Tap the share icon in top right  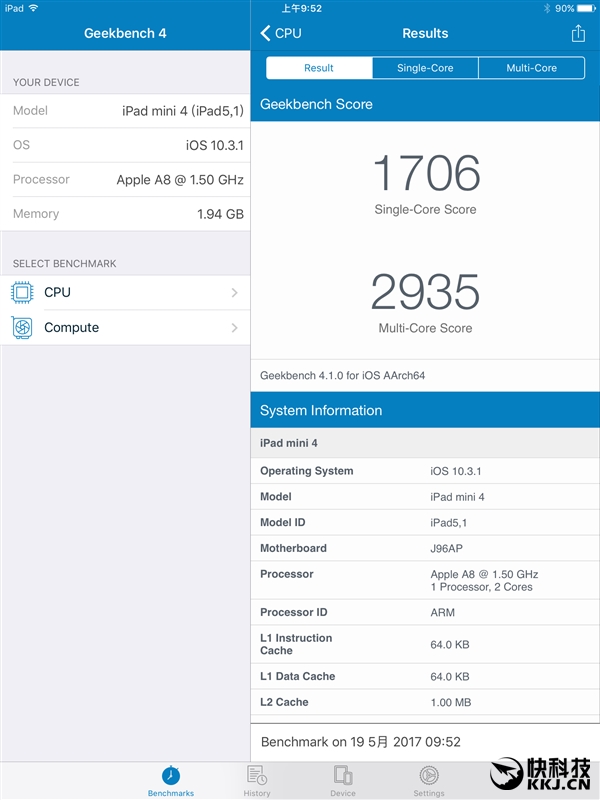click(578, 34)
